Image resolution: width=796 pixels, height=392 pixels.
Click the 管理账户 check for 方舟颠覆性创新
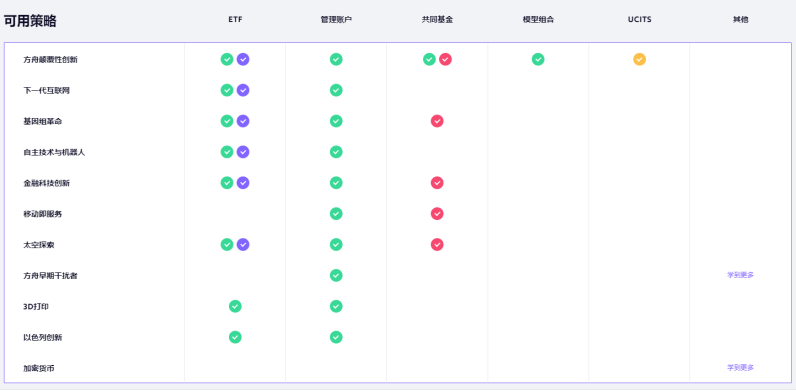(x=336, y=59)
